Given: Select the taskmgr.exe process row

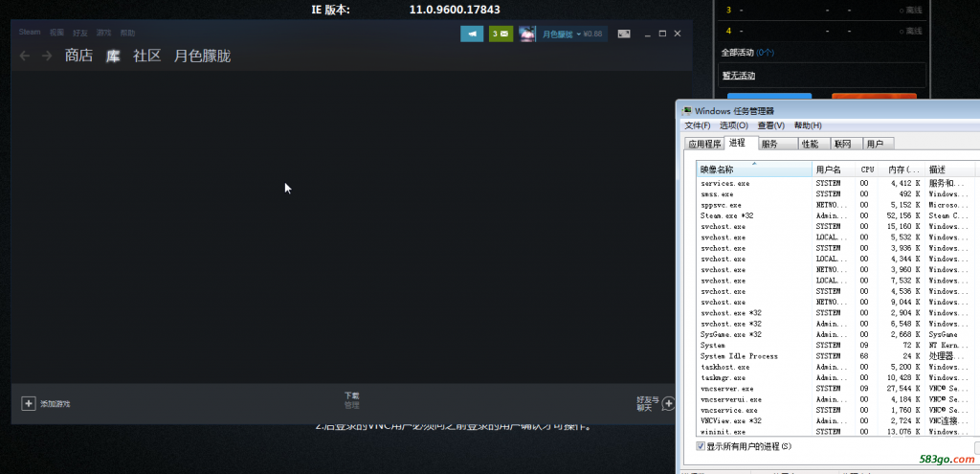Looking at the screenshot, I should pyautogui.click(x=836, y=377).
